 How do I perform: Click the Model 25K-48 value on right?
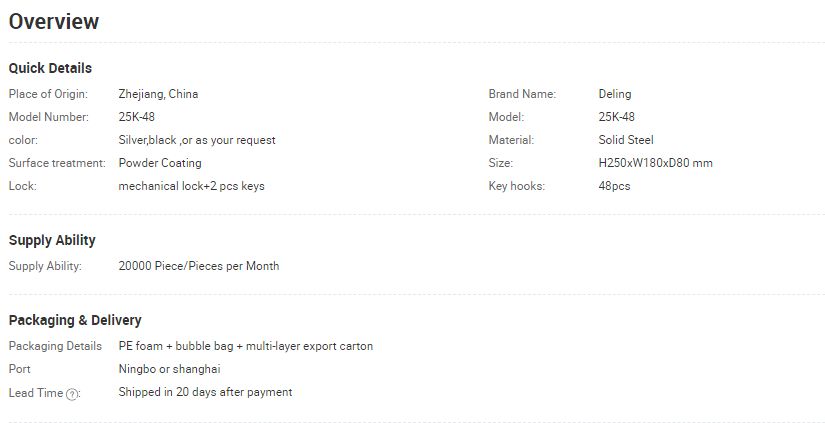[616, 117]
